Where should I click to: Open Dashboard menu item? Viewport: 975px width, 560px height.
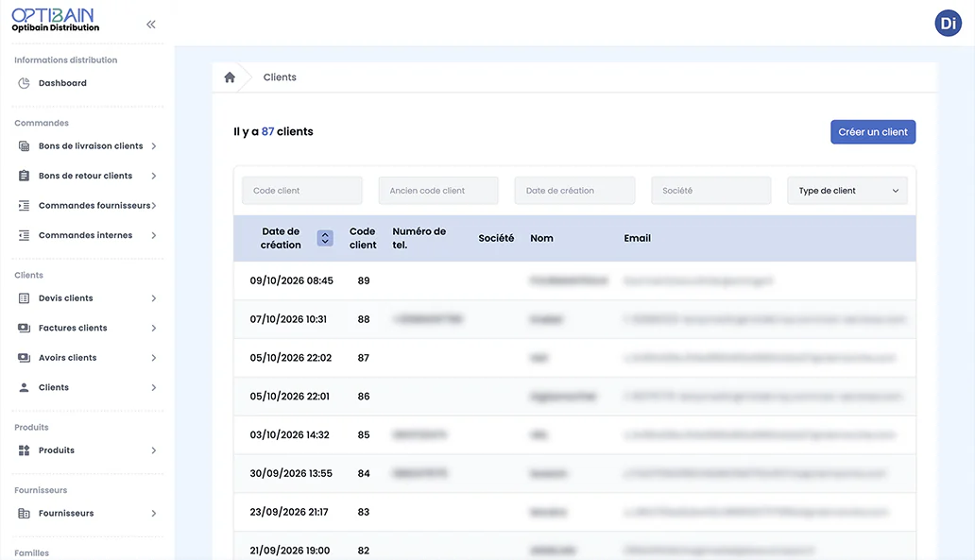tap(62, 83)
